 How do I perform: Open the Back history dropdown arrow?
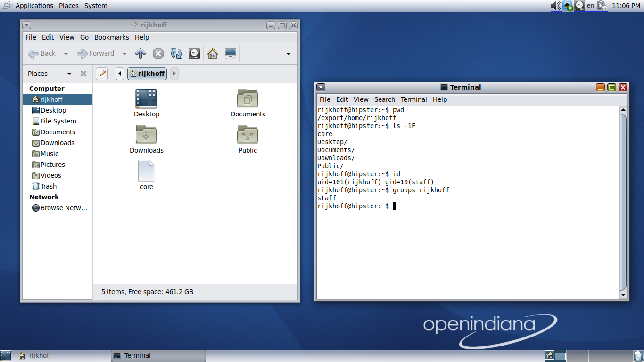pos(66,54)
